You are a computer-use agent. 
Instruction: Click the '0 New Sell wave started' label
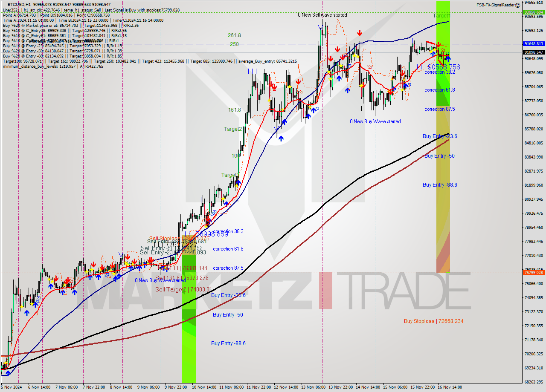[x=322, y=15]
